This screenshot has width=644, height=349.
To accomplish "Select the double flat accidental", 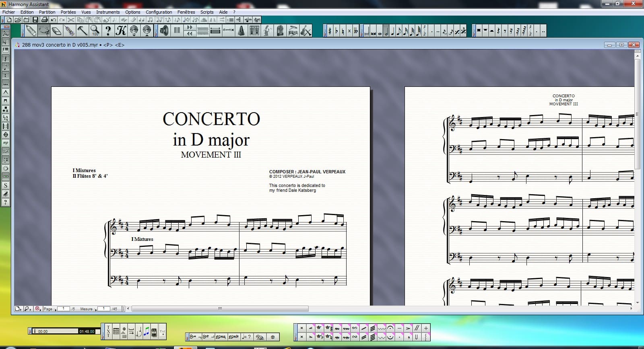I will (x=356, y=31).
